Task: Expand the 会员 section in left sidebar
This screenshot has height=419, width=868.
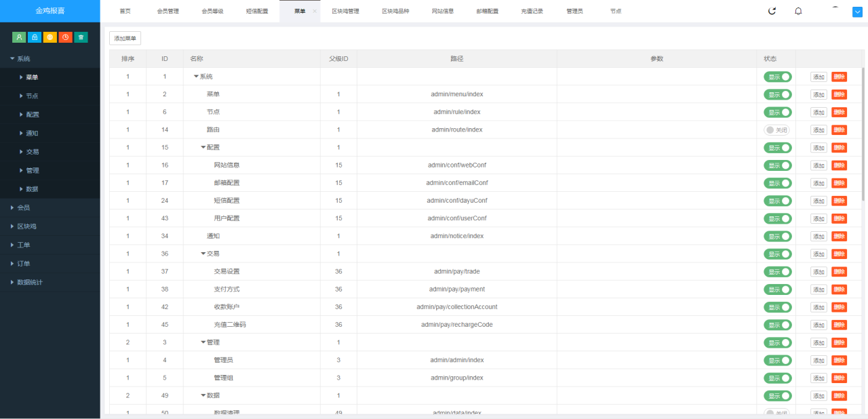Action: [x=24, y=207]
